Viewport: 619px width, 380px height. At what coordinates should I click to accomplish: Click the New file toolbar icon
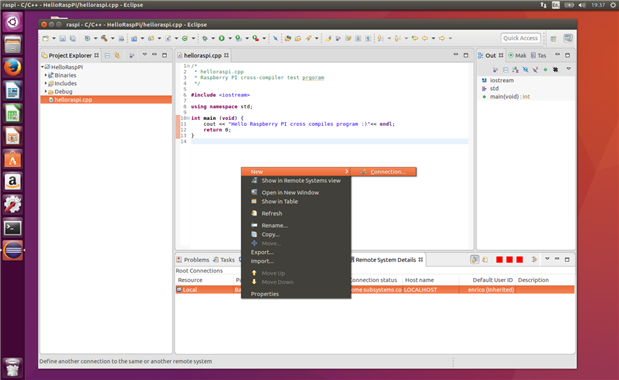(46, 38)
